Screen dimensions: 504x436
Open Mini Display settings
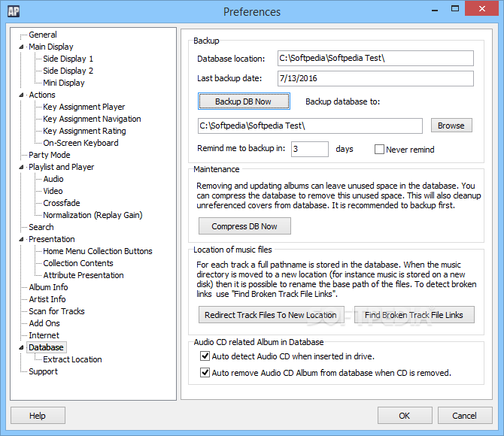[x=64, y=83]
